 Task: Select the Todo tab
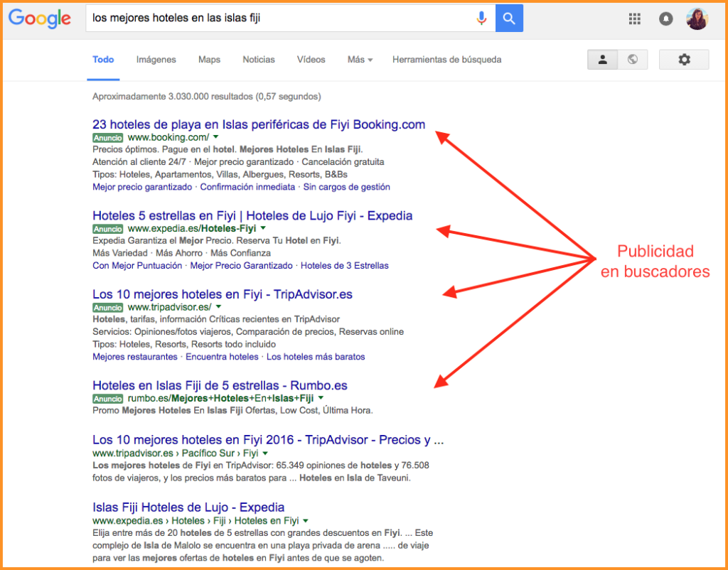point(103,60)
